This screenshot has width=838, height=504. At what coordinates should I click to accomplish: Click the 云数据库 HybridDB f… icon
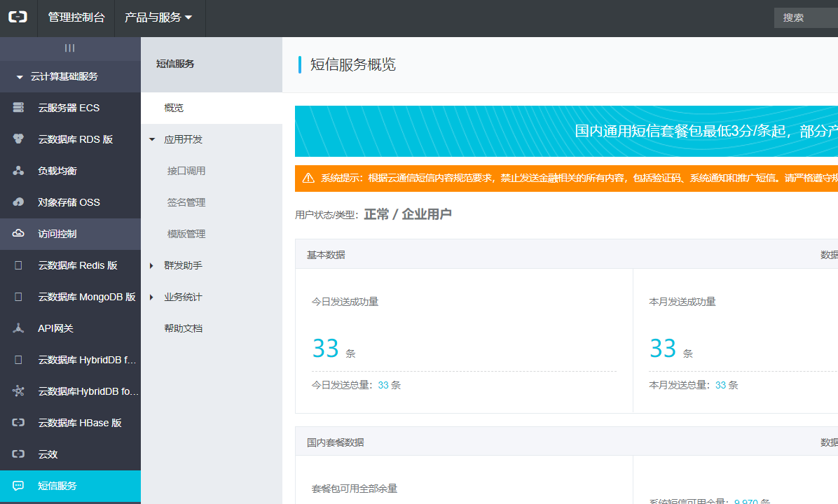click(x=18, y=359)
